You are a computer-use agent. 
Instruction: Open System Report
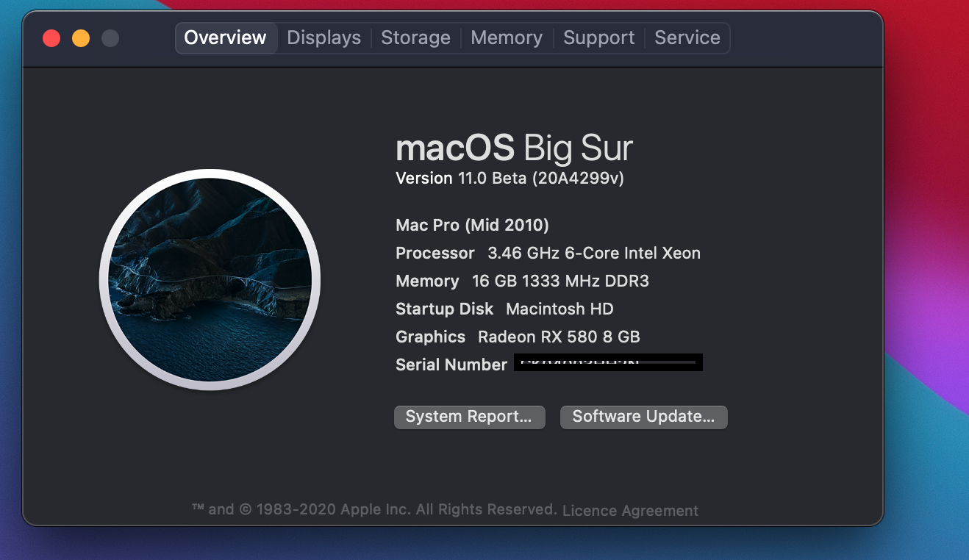[469, 417]
